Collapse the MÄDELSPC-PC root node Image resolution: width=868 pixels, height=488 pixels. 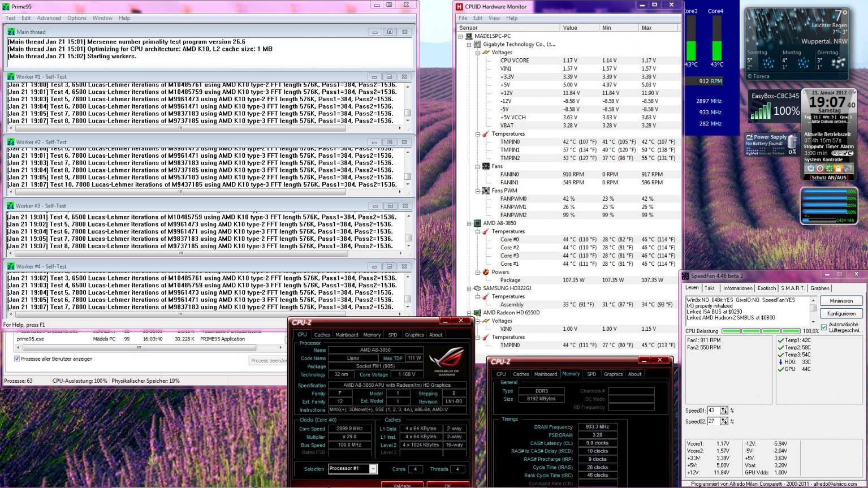pos(460,36)
